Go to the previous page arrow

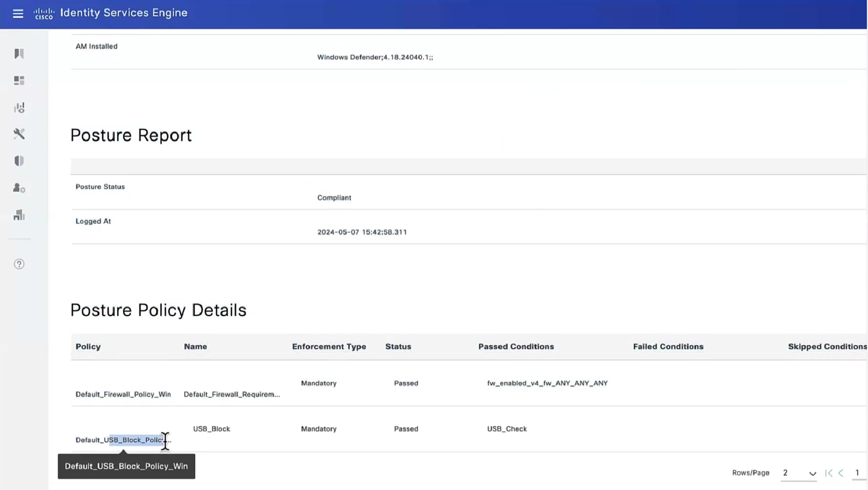click(x=841, y=473)
